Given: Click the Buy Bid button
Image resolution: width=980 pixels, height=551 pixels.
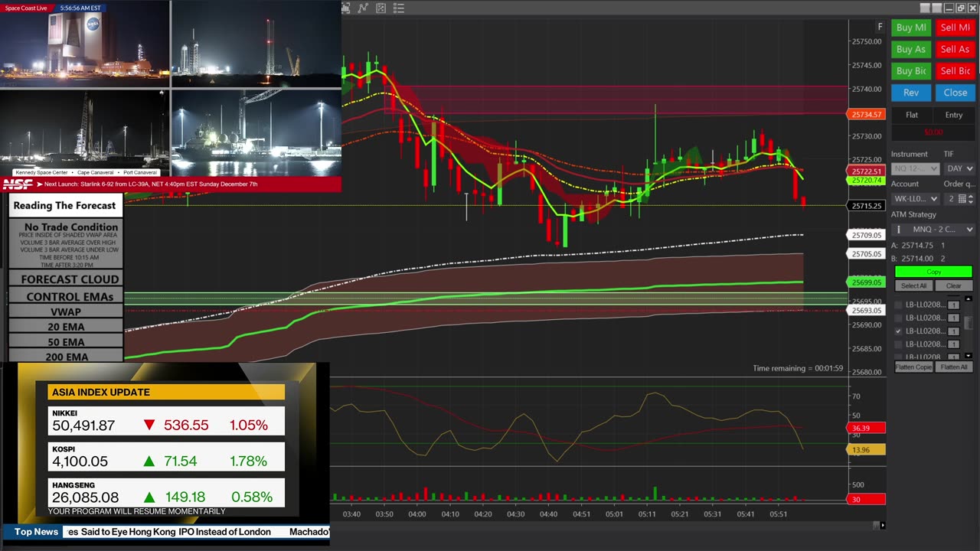Looking at the screenshot, I should click(911, 70).
